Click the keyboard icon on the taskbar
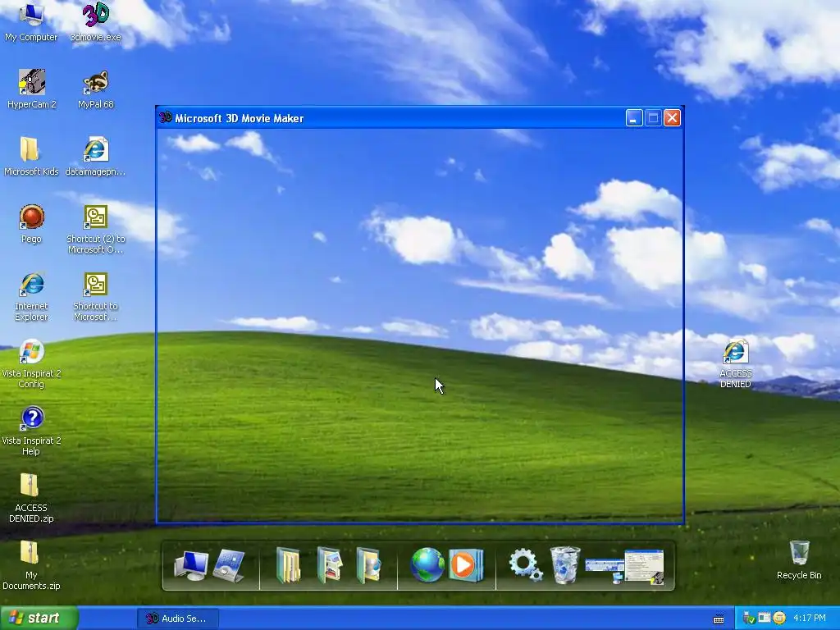 [719, 619]
